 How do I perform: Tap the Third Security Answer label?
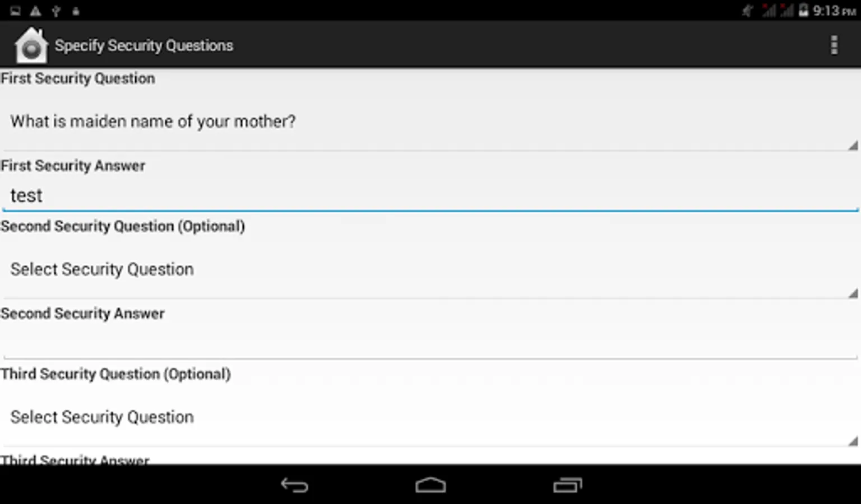tap(75, 459)
